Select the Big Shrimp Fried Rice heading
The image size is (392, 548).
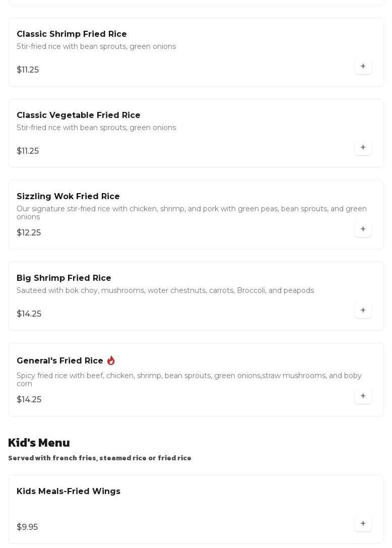coord(64,278)
